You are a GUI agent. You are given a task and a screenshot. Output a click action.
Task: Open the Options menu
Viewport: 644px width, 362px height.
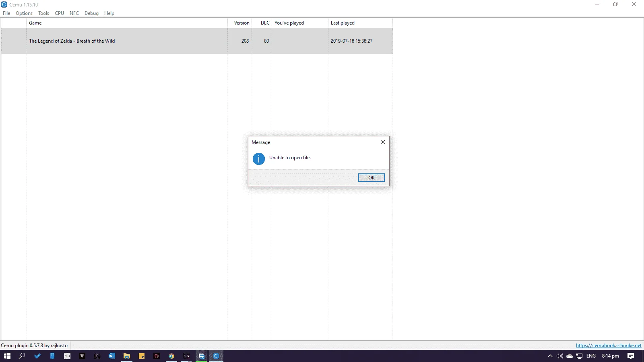click(24, 13)
